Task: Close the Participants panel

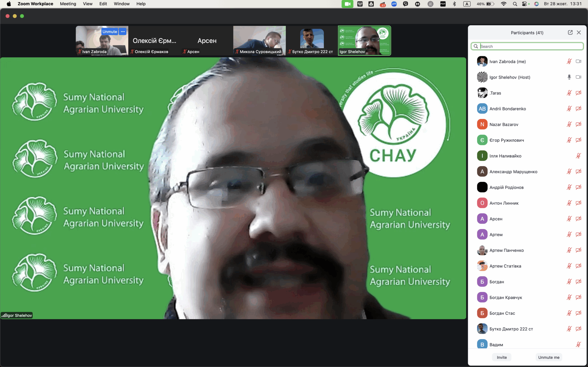Action: [x=579, y=33]
